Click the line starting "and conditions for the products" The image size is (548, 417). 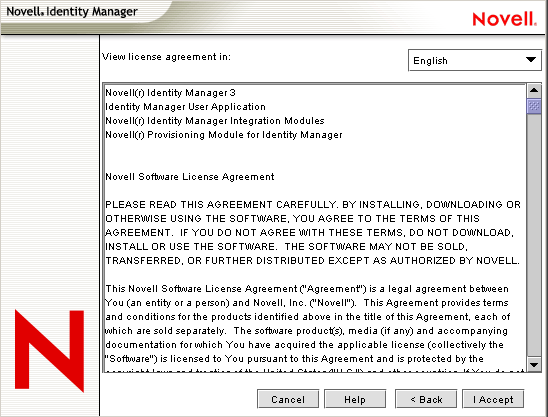[308, 317]
